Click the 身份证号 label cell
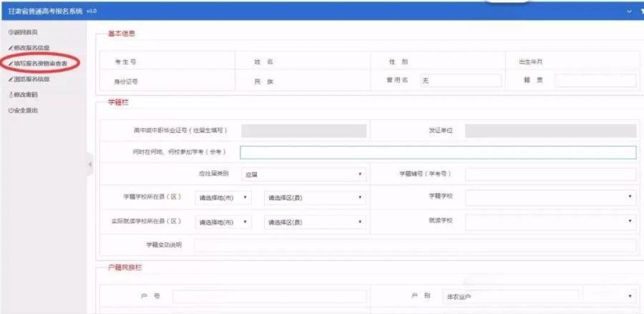Image resolution: width=644 pixels, height=314 pixels. (126, 82)
